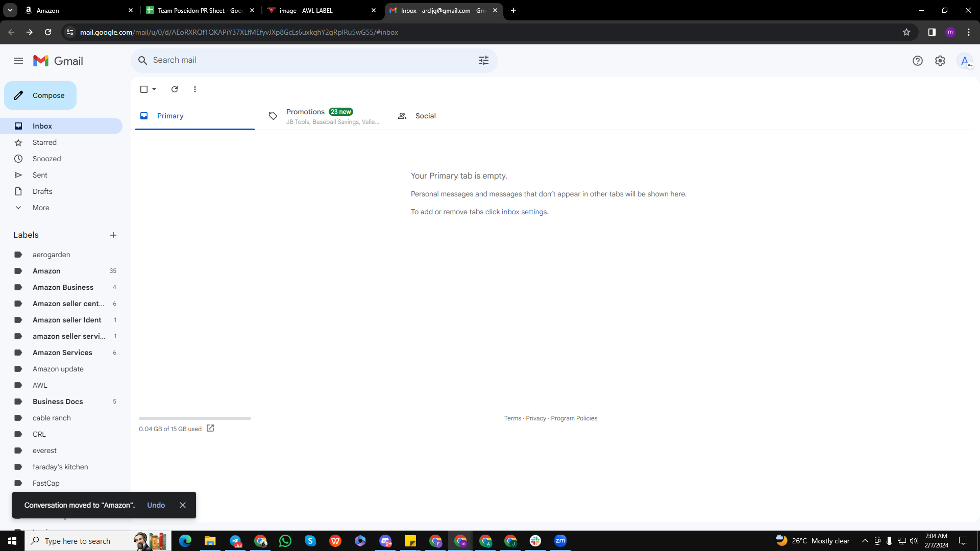980x551 pixels.
Task: Open the tab search dropdown arrow
Action: tap(10, 10)
